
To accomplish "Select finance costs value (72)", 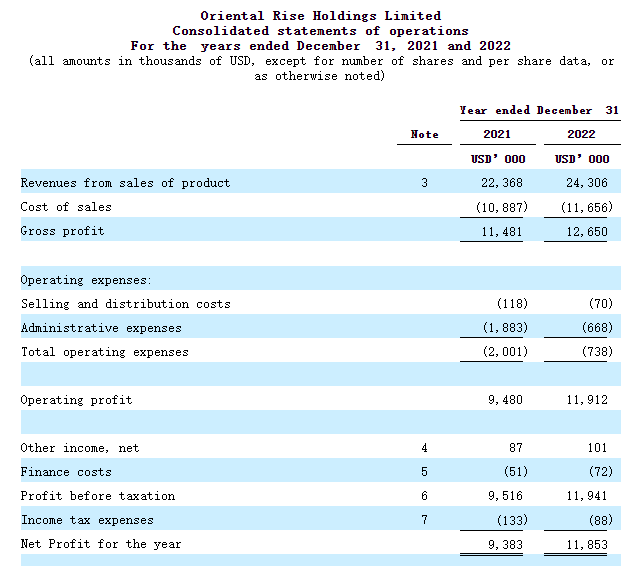I will click(601, 471).
